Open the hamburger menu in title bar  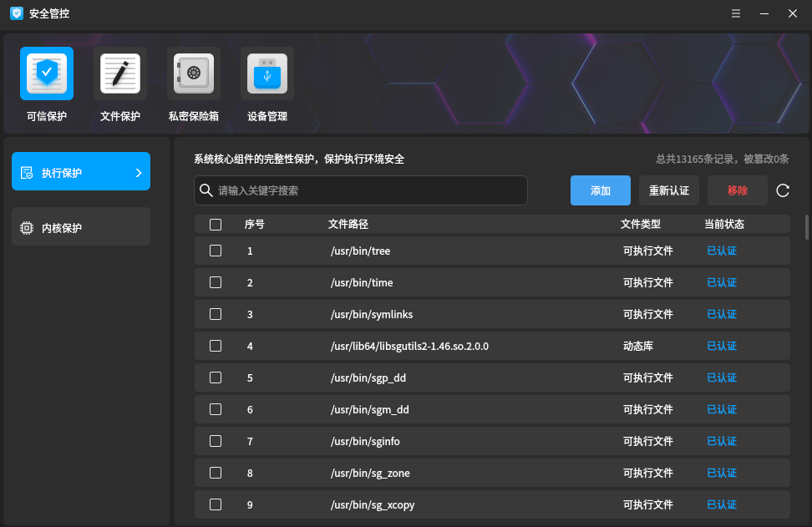(736, 13)
